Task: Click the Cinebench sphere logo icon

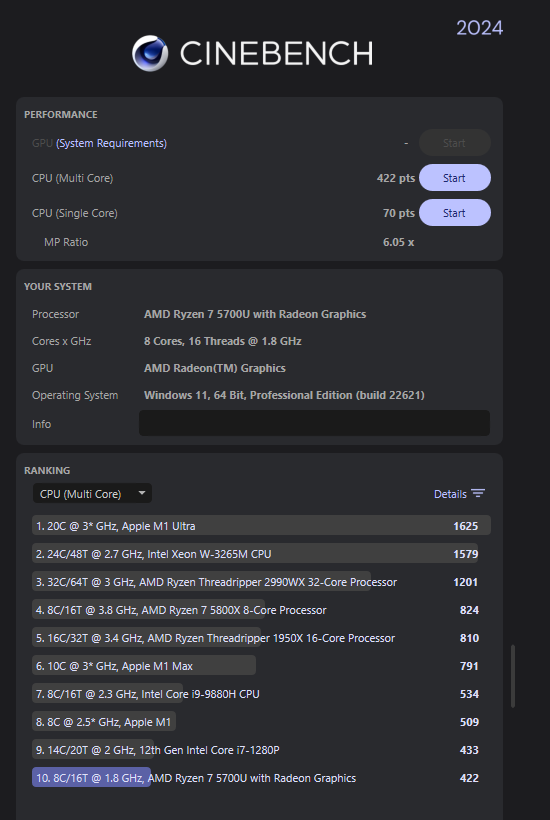Action: pyautogui.click(x=150, y=53)
